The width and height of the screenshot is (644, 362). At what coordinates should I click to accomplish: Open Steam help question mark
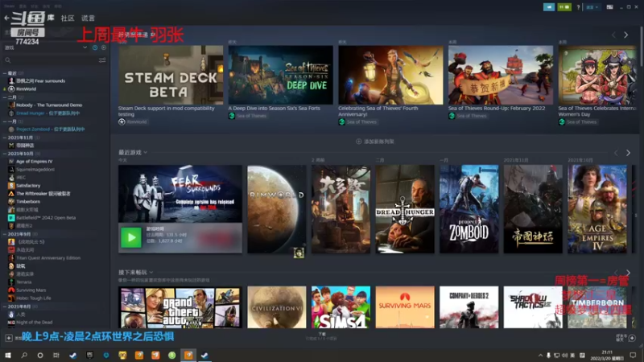(578, 7)
